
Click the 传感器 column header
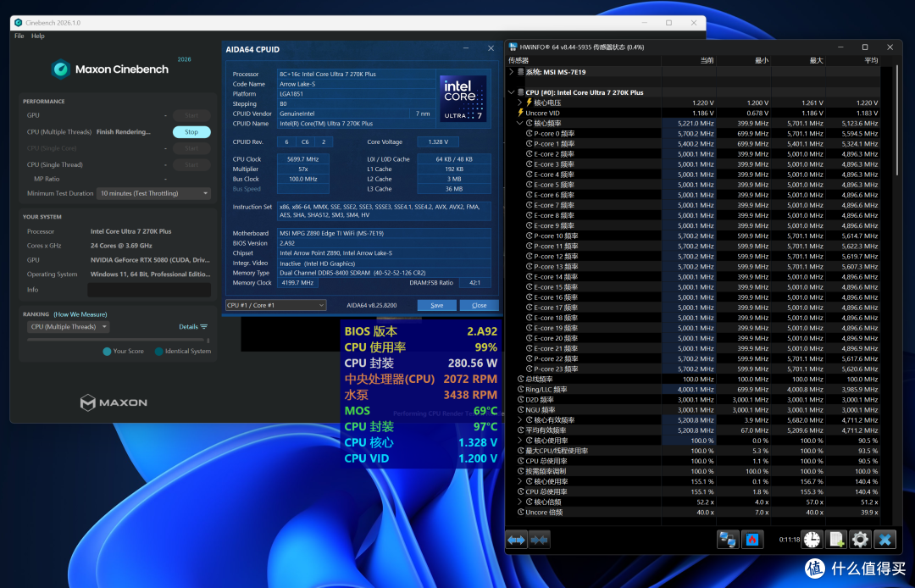point(582,60)
